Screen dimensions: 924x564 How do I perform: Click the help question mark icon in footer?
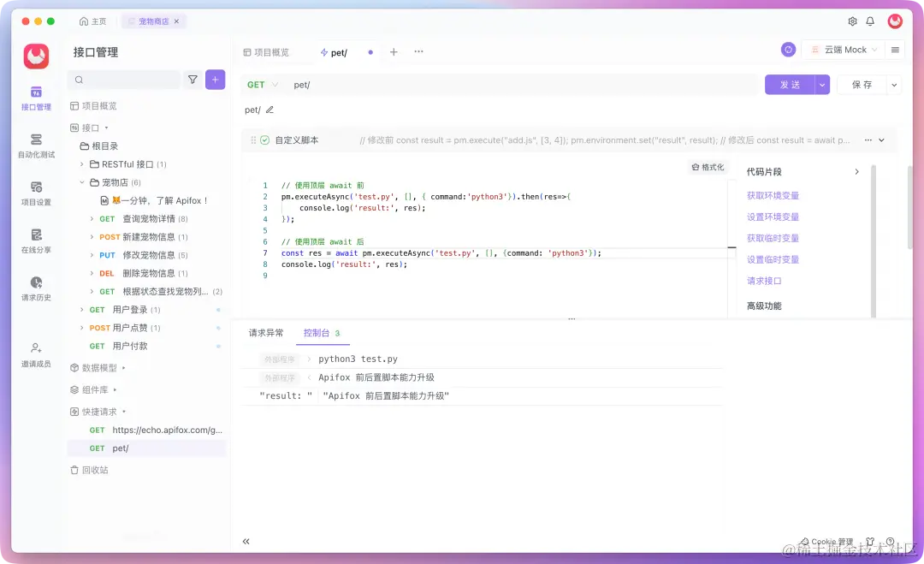[x=890, y=541]
